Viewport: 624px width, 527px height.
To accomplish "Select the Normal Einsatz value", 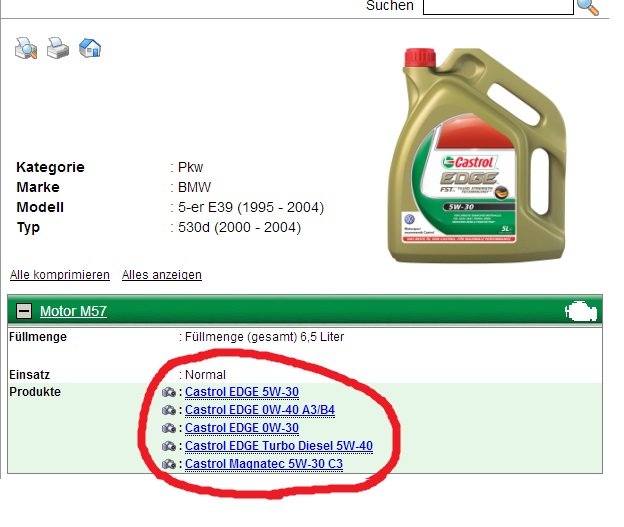I will [205, 375].
